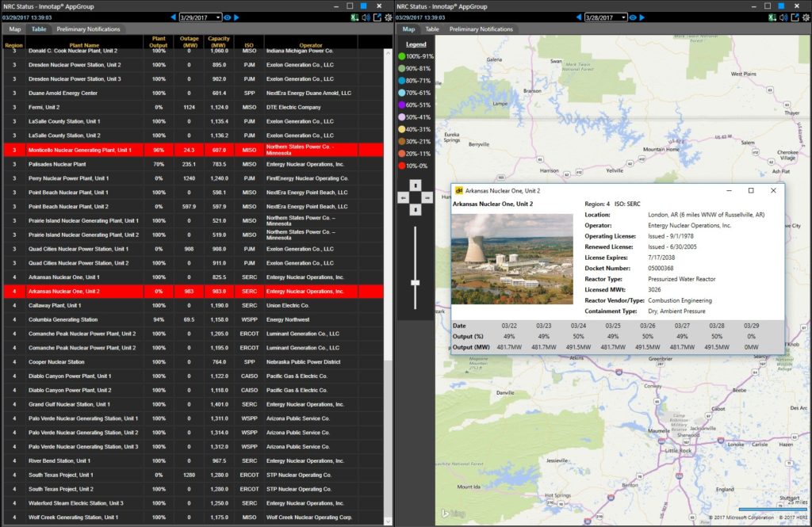Open settings gear in right Map window
The width and height of the screenshot is (812, 527).
806,17
